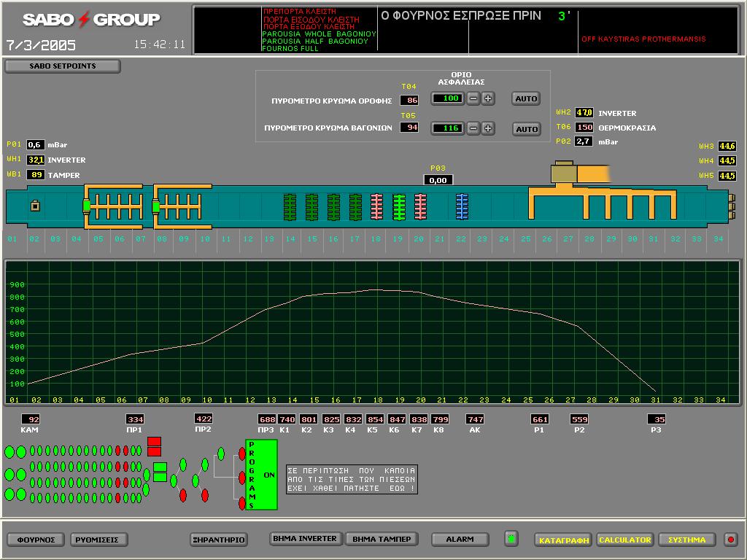Select the bright green burner group above position 19
The width and height of the screenshot is (747, 560).
coord(399,207)
